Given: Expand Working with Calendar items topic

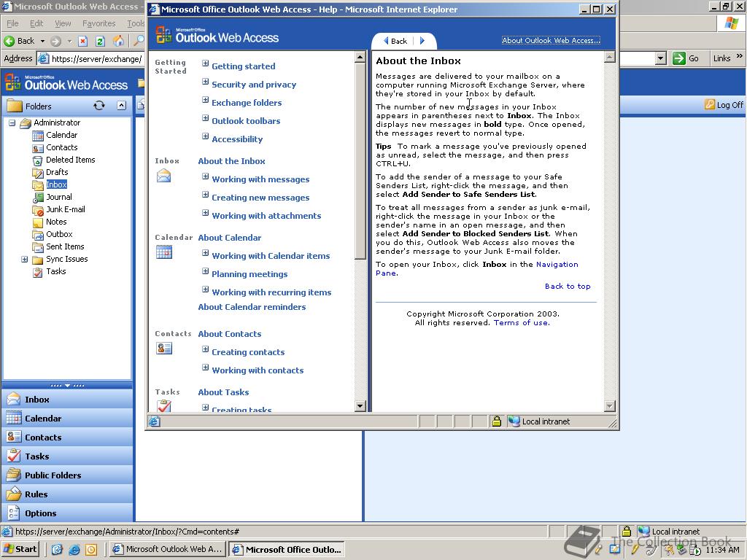Looking at the screenshot, I should (x=205, y=253).
